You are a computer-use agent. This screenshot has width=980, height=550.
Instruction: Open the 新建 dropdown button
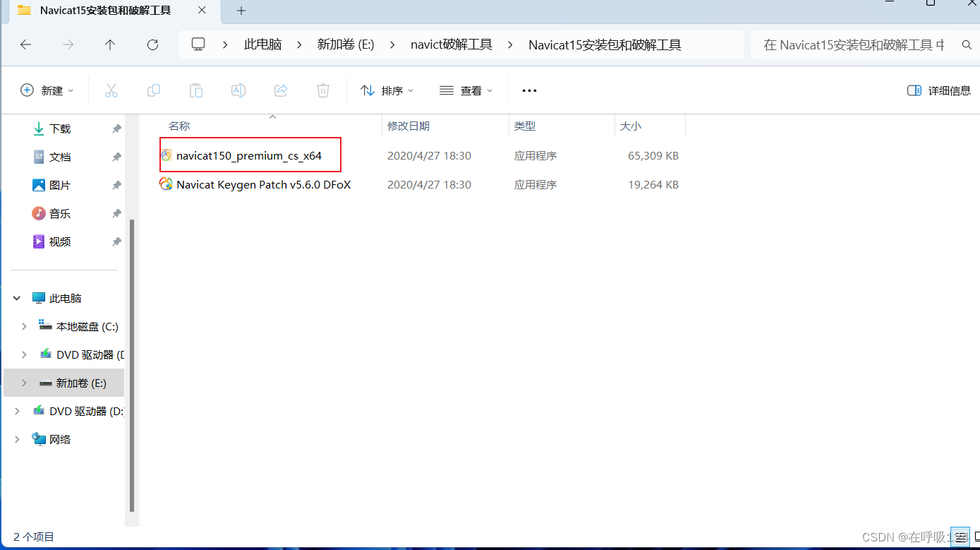click(x=47, y=90)
